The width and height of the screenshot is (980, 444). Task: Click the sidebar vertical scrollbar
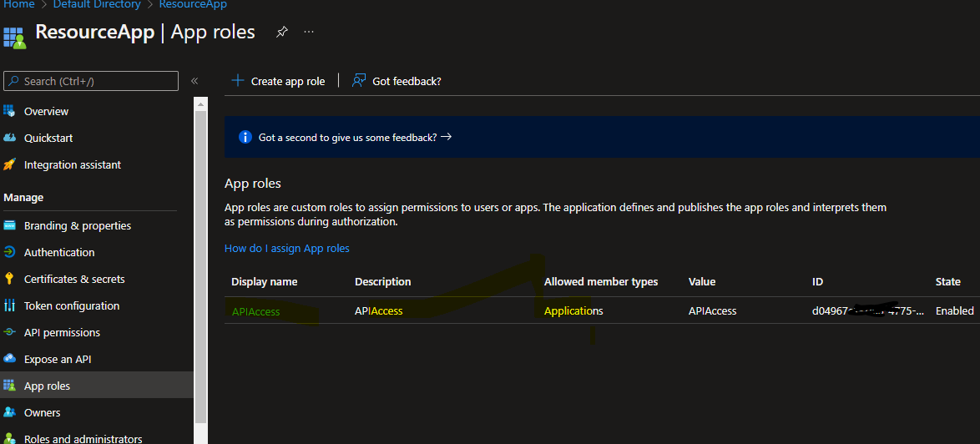tap(200, 250)
